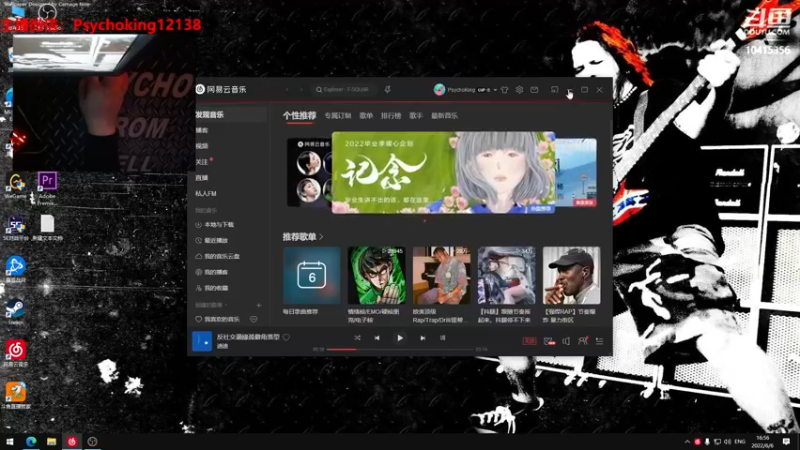The image size is (800, 450).
Task: Switch to 歌单 tab
Action: 366,116
